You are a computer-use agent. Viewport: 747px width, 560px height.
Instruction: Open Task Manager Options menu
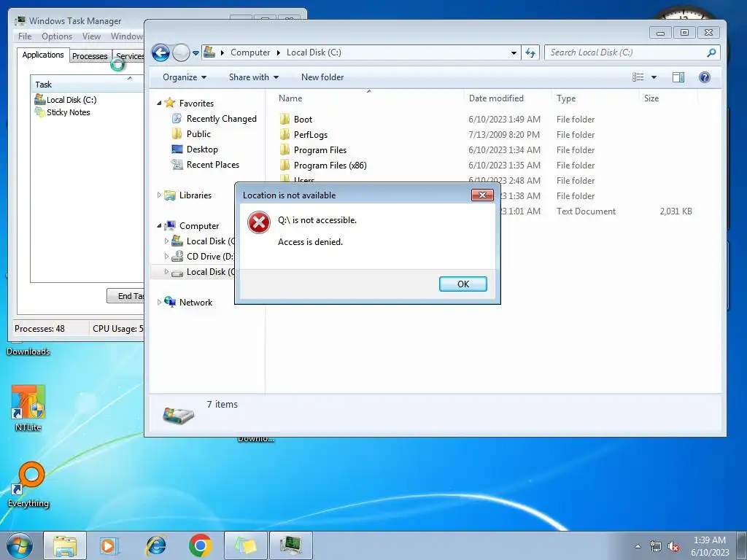click(57, 36)
